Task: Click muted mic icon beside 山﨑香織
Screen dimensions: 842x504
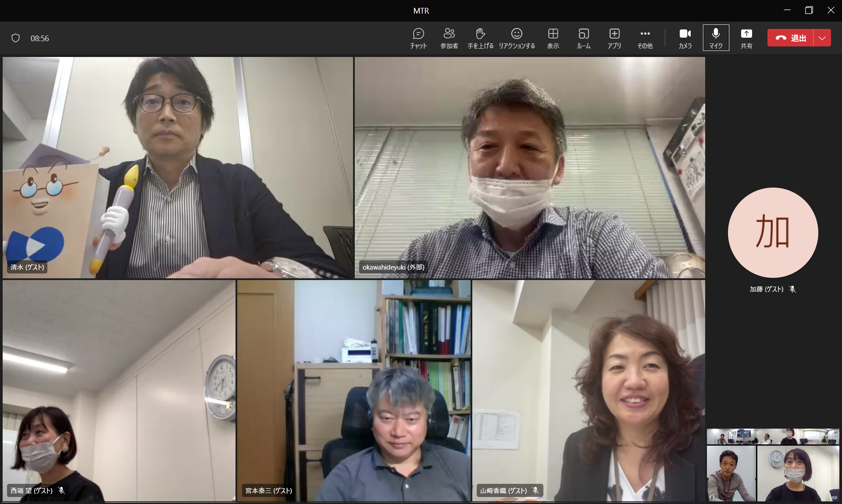Action: (535, 490)
